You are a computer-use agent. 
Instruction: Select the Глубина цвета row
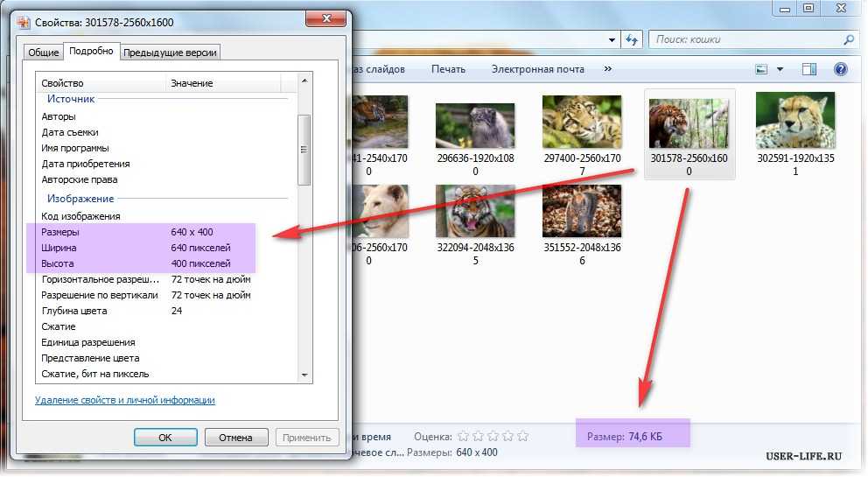tap(166, 311)
